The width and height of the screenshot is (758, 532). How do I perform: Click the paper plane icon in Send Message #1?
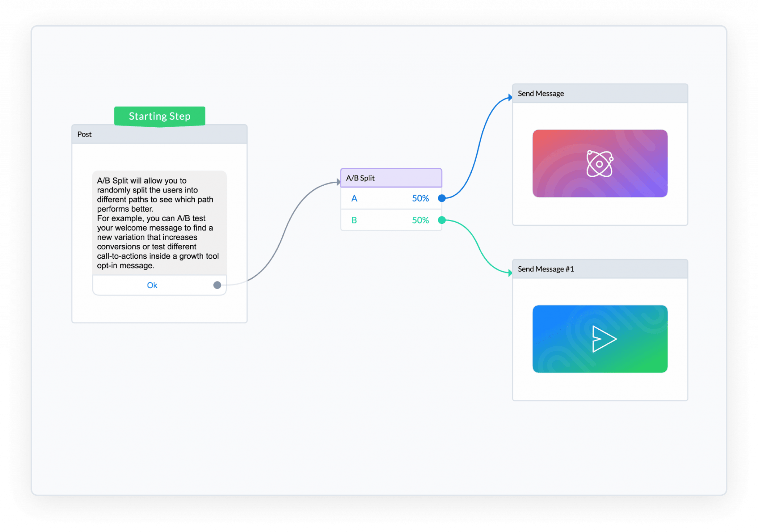coord(604,339)
